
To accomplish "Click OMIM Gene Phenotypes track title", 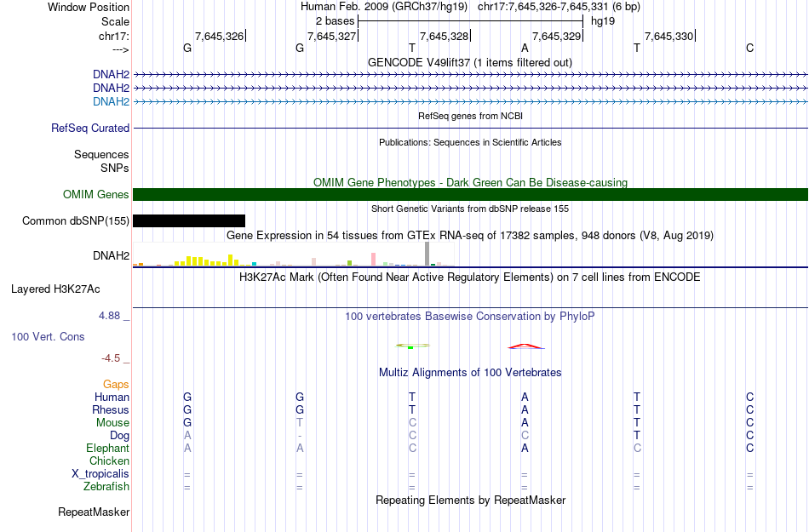I will (470, 182).
